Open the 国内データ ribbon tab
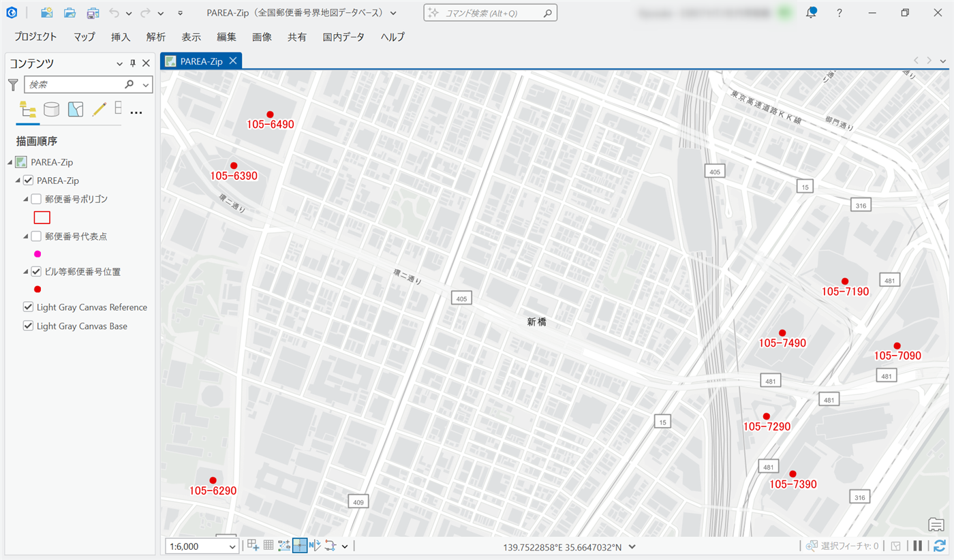Screen dimensions: 954x560 [x=343, y=37]
